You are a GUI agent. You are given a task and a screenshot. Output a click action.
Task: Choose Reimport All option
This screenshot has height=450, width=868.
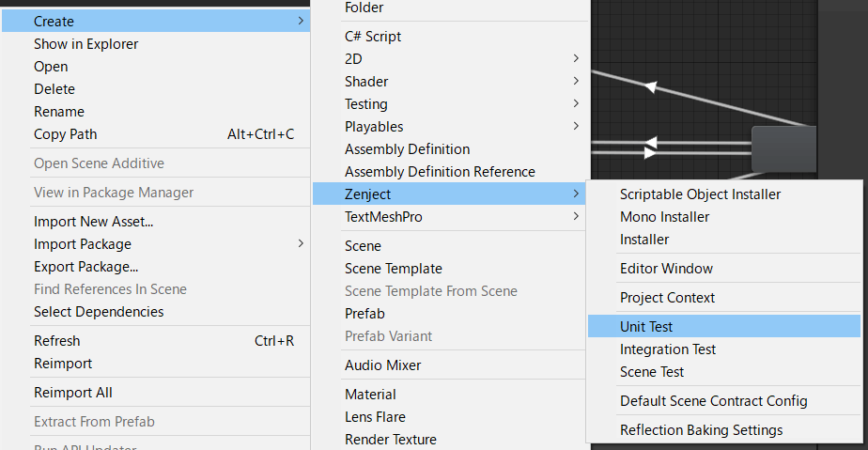tap(72, 393)
